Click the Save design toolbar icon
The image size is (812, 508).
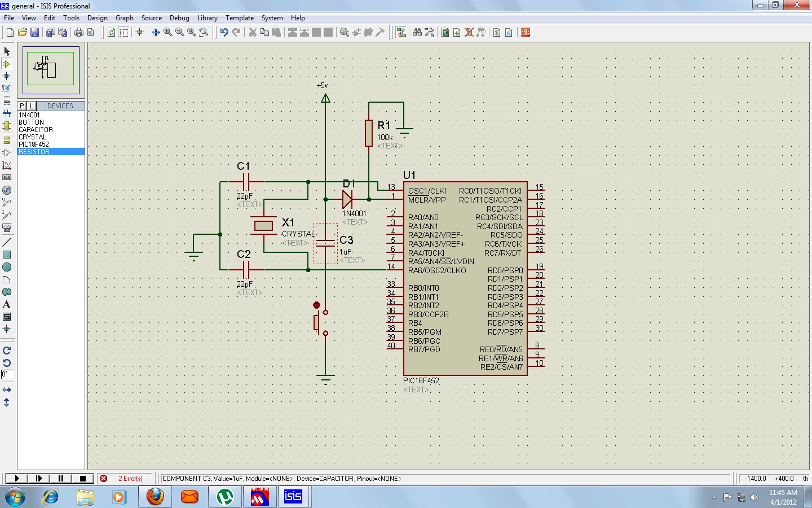coord(34,33)
